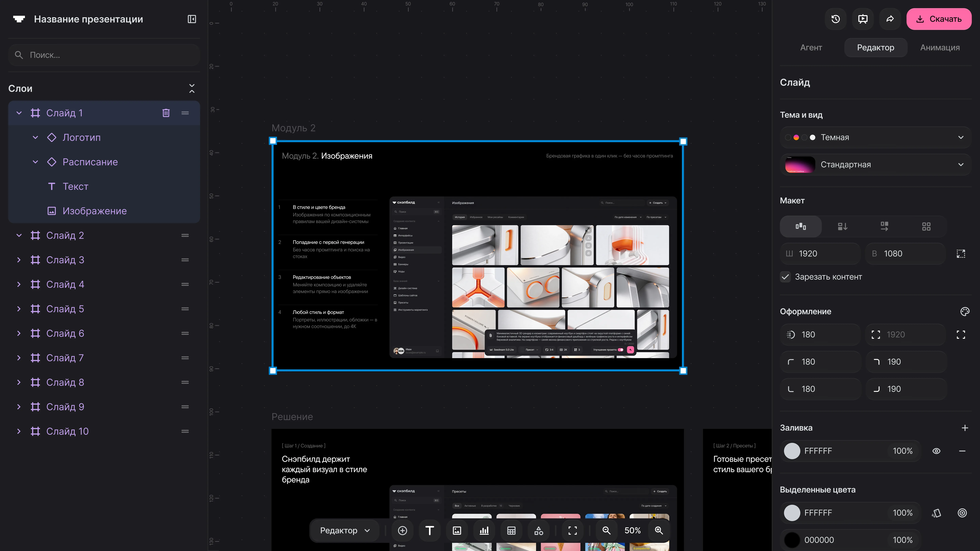Click the styles icon beside FFFFFF selected color
Screen dimensions: 980x551
tap(937, 513)
